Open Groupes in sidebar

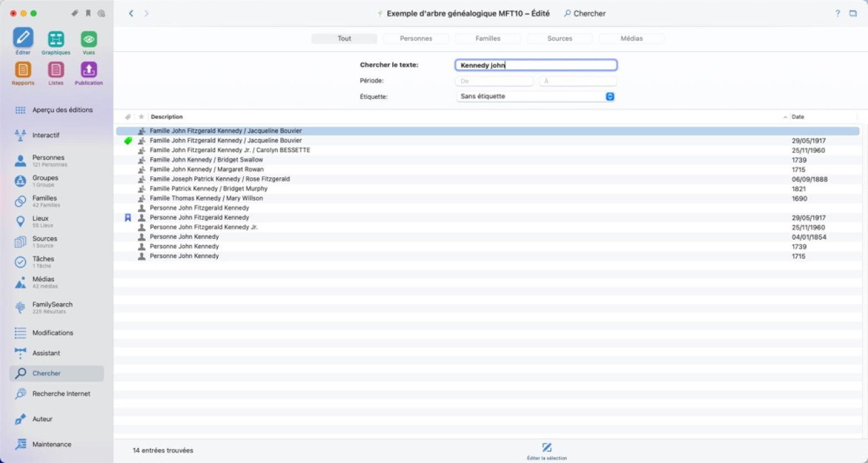coord(57,181)
